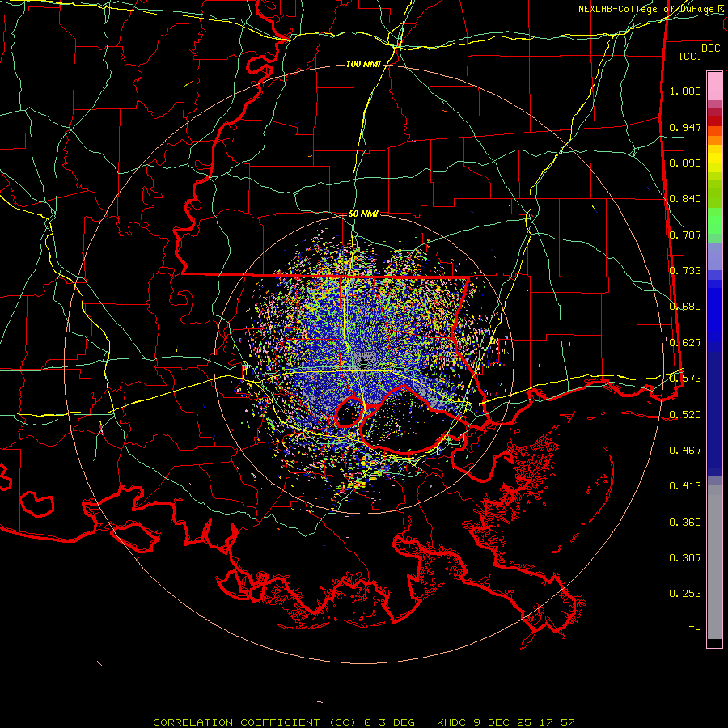728x728 pixels.
Task: Click the bright green band of color bar
Action: pyautogui.click(x=714, y=221)
